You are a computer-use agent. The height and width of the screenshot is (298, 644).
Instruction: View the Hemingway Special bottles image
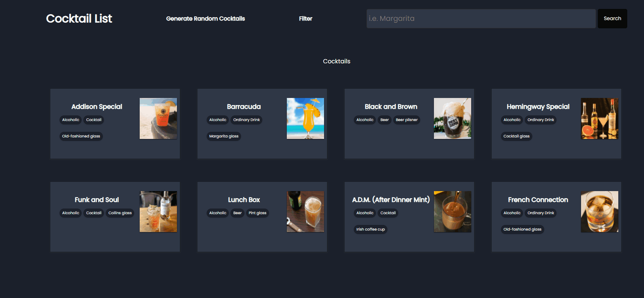600,118
